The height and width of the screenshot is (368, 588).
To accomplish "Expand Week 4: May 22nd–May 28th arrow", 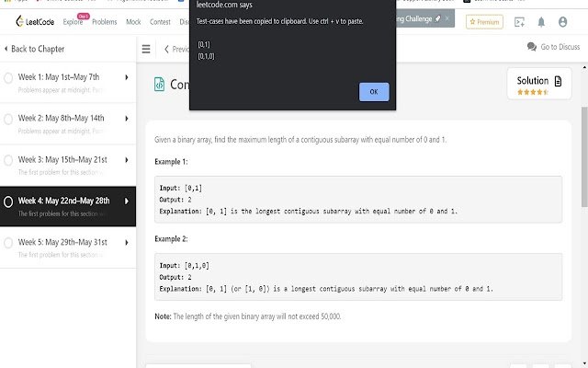I will (x=127, y=201).
